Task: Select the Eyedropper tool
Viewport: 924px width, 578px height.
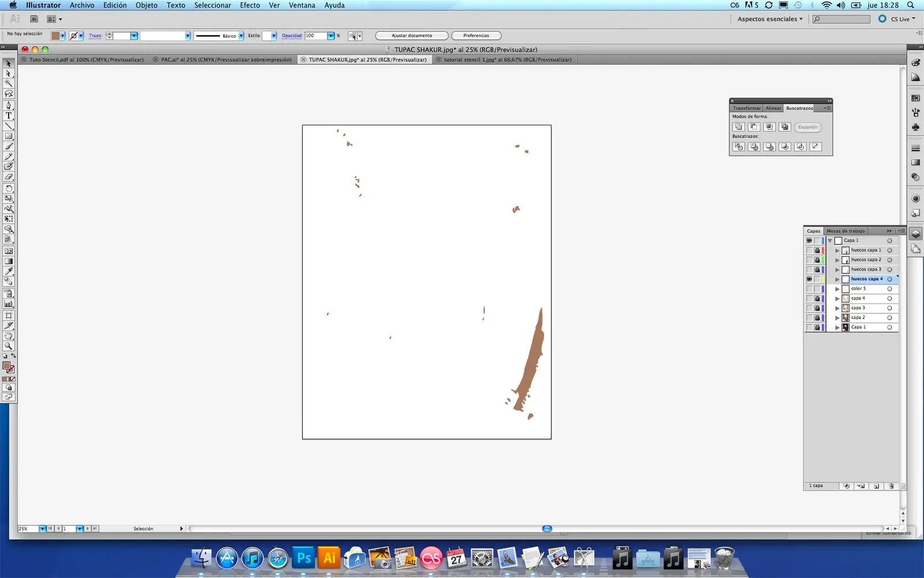Action: coord(9,271)
